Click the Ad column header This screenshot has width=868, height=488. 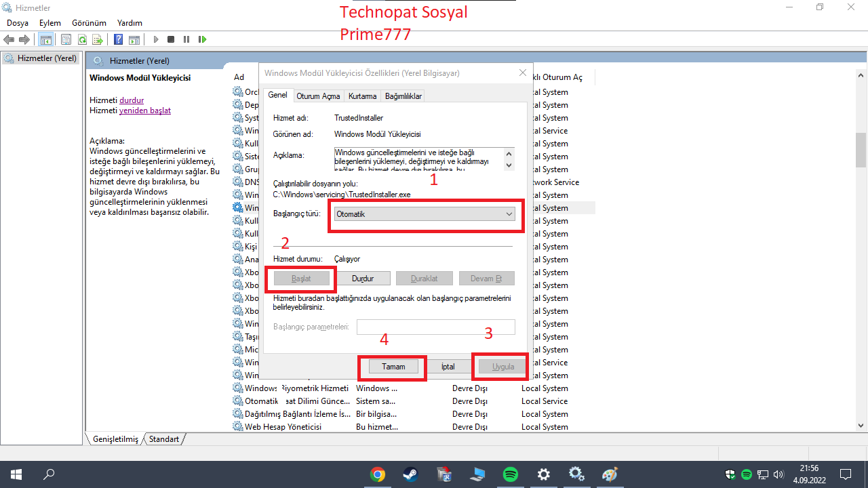239,77
